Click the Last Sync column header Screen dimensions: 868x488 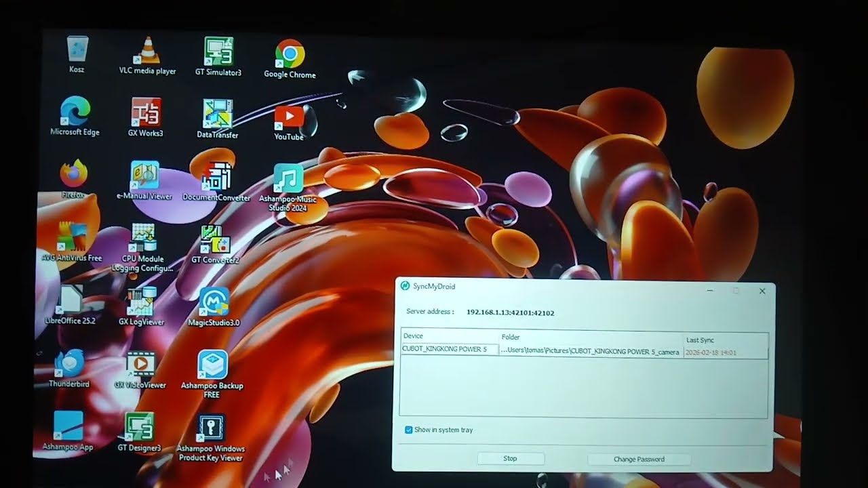click(726, 340)
